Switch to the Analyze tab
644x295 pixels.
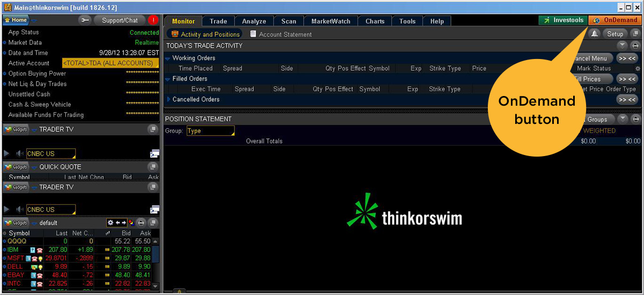[x=254, y=21]
